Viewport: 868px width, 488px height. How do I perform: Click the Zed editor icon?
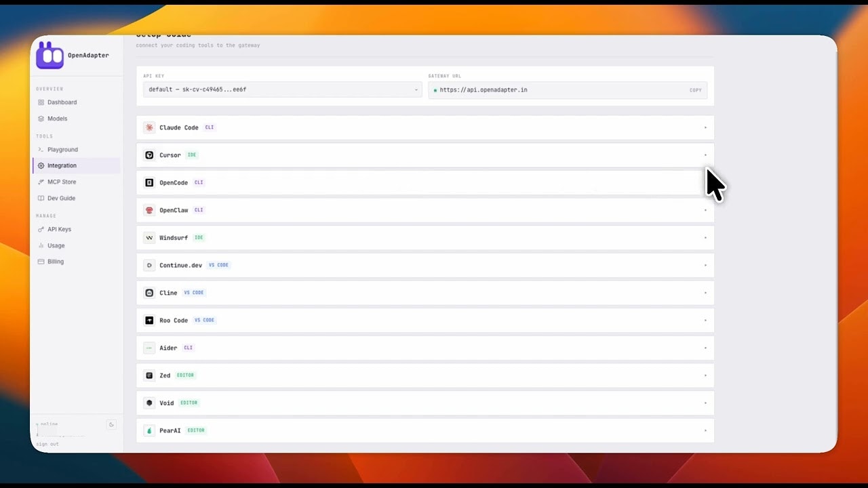pos(149,375)
